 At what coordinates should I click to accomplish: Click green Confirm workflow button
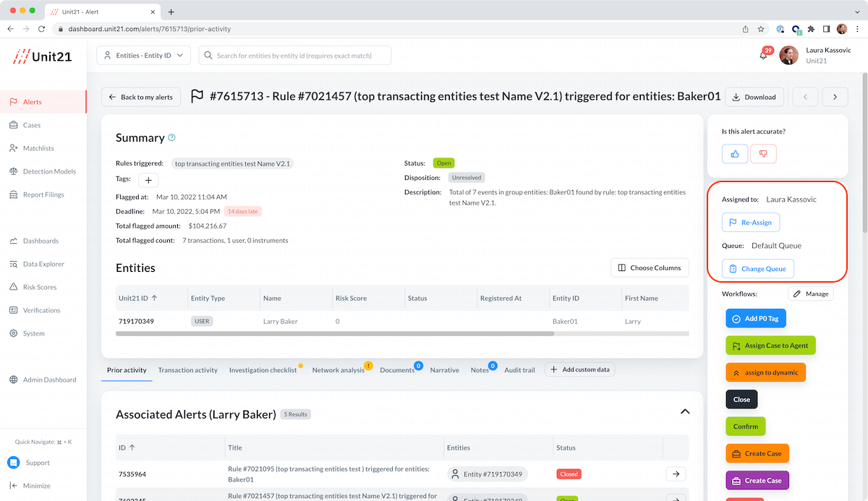(745, 427)
